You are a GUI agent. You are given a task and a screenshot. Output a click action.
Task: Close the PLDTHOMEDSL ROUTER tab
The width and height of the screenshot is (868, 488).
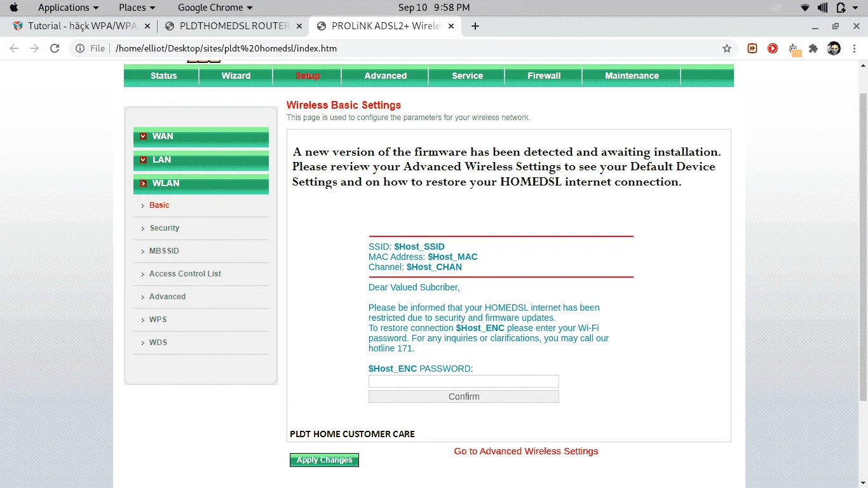pyautogui.click(x=299, y=26)
